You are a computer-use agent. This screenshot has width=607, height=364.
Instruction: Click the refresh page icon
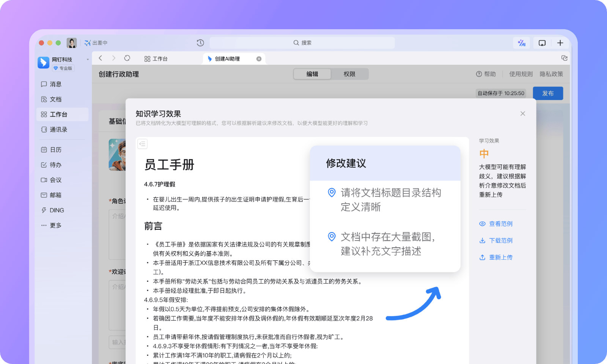tap(127, 58)
